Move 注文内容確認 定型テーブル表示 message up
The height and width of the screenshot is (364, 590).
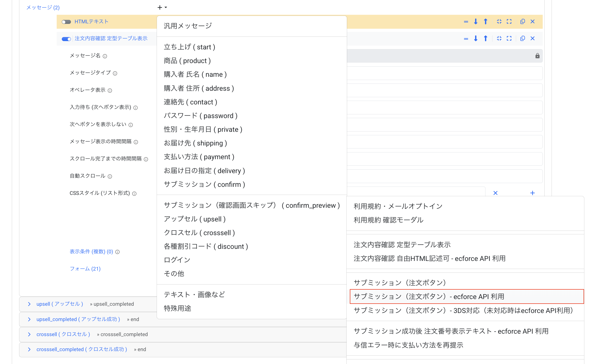(x=485, y=38)
